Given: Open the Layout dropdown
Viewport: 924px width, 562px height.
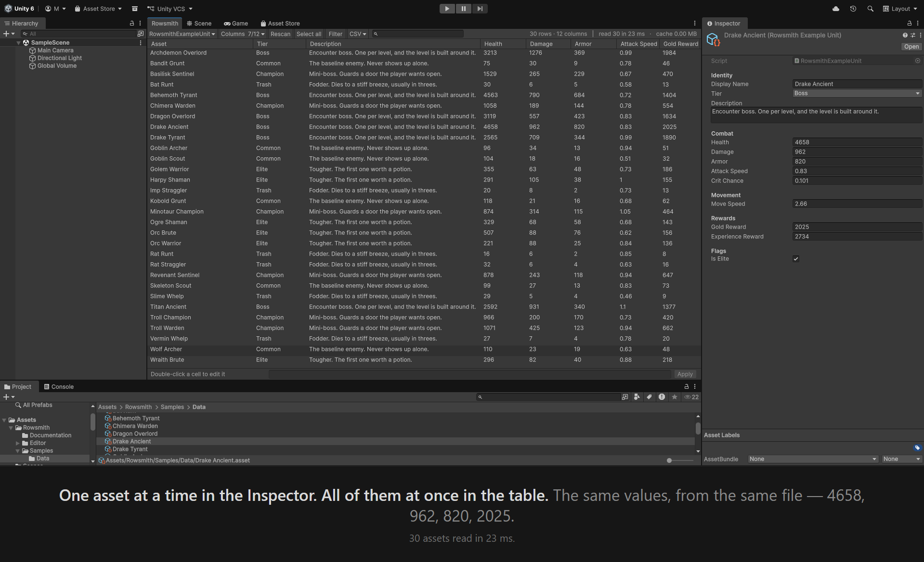Looking at the screenshot, I should [900, 9].
